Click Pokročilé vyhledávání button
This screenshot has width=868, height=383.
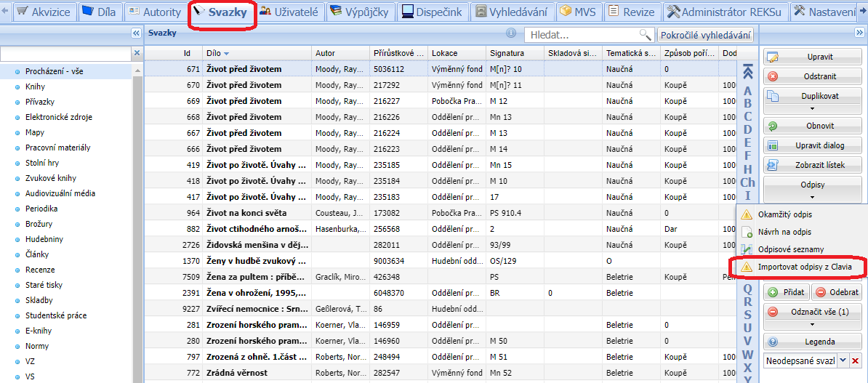705,35
